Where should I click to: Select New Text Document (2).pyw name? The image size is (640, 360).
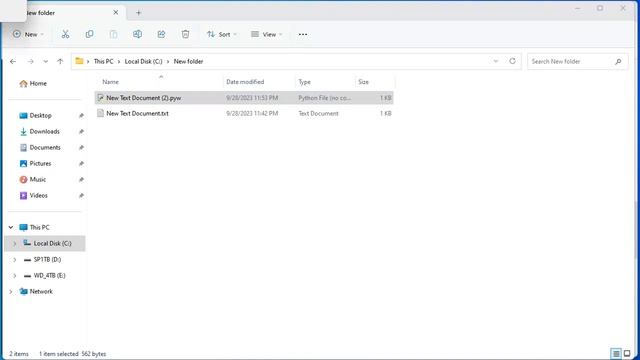pos(144,98)
